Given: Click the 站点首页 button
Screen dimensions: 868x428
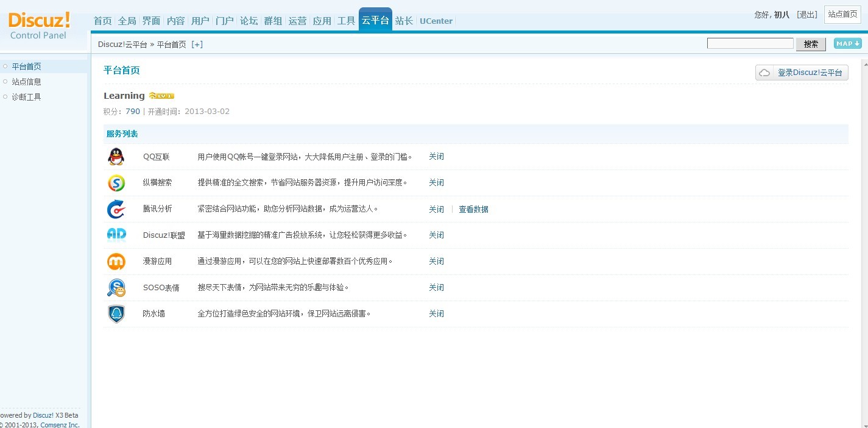Looking at the screenshot, I should pos(842,14).
